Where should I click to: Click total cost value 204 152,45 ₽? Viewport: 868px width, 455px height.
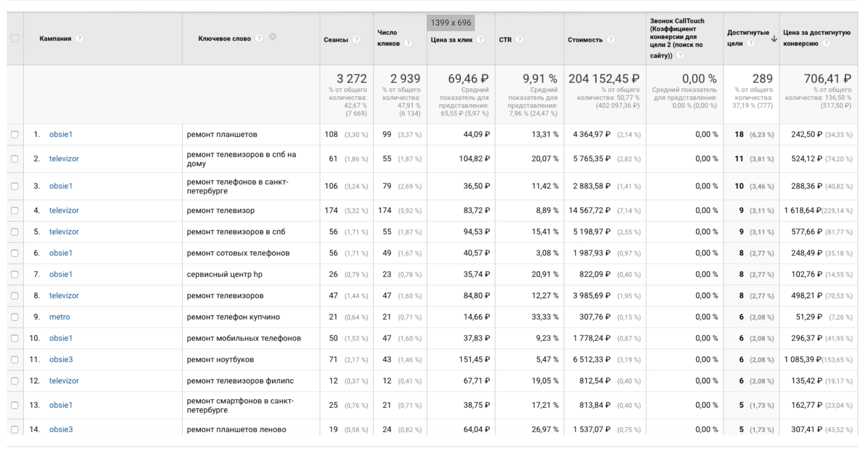click(604, 78)
